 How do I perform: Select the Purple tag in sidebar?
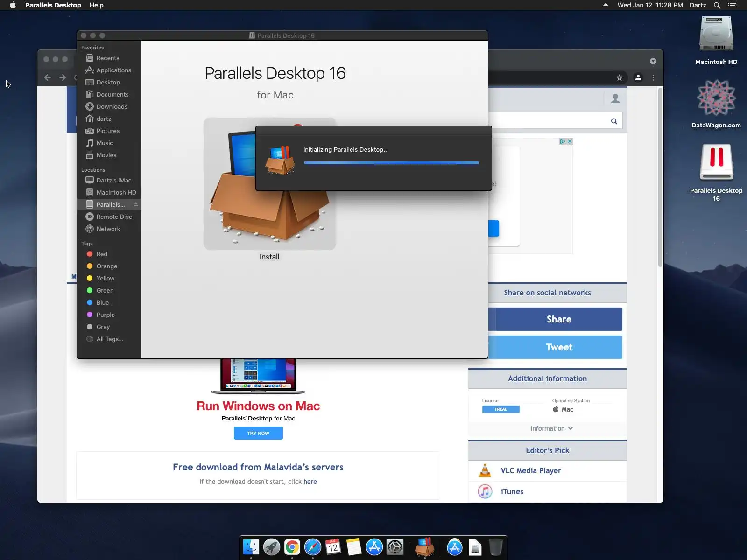[109, 315]
